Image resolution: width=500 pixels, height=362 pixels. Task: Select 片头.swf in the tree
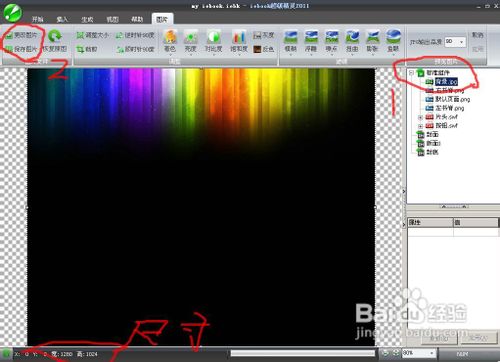pyautogui.click(x=446, y=117)
